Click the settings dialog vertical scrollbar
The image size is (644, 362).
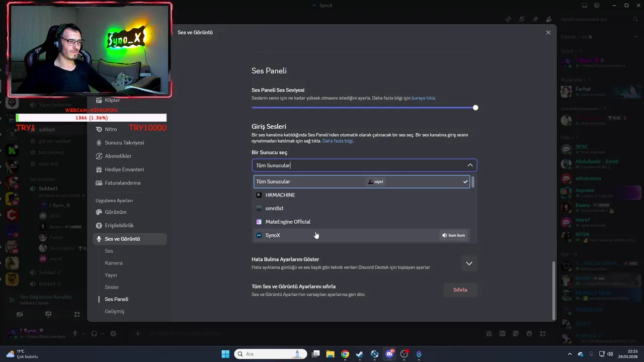(554, 290)
